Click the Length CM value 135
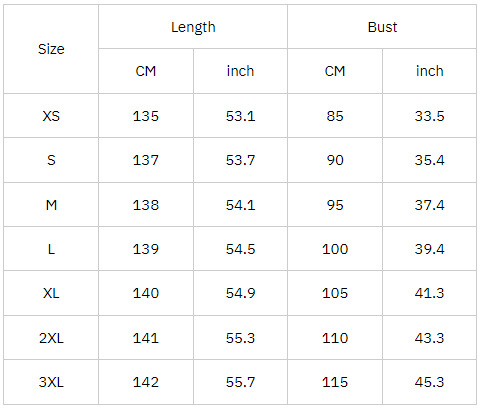The height and width of the screenshot is (408, 479). pos(146,116)
